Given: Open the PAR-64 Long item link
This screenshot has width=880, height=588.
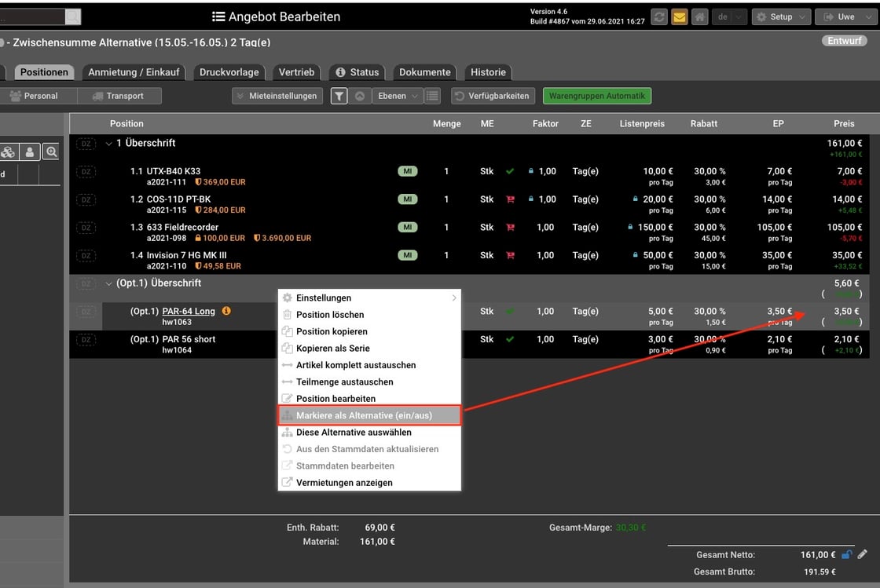Looking at the screenshot, I should (x=189, y=312).
